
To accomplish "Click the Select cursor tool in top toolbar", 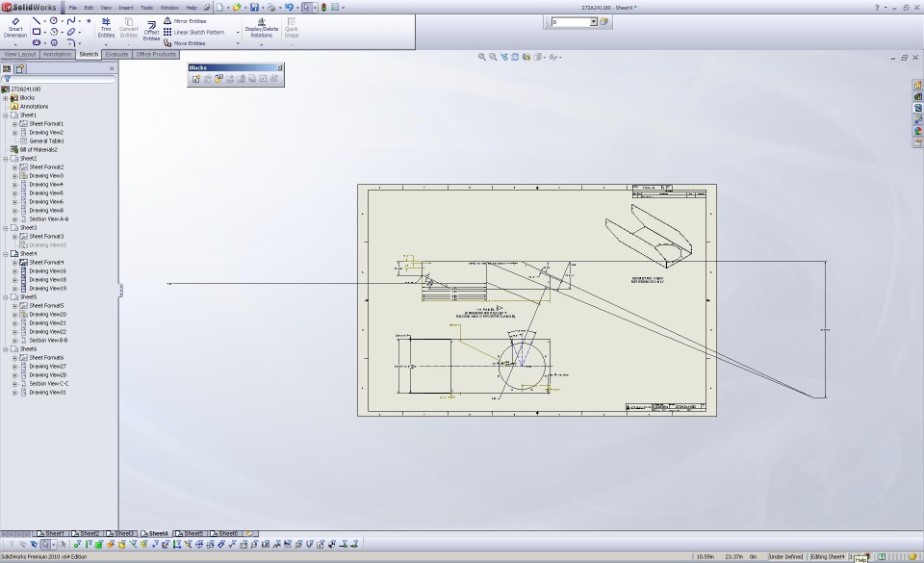I will tap(306, 8).
